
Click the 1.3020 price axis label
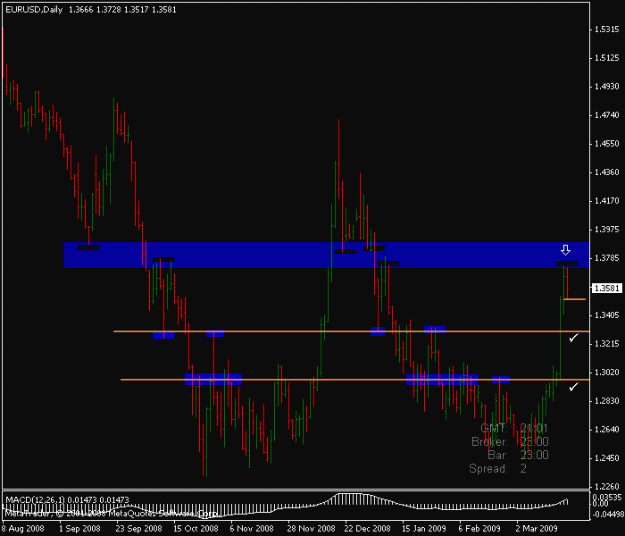pos(607,373)
